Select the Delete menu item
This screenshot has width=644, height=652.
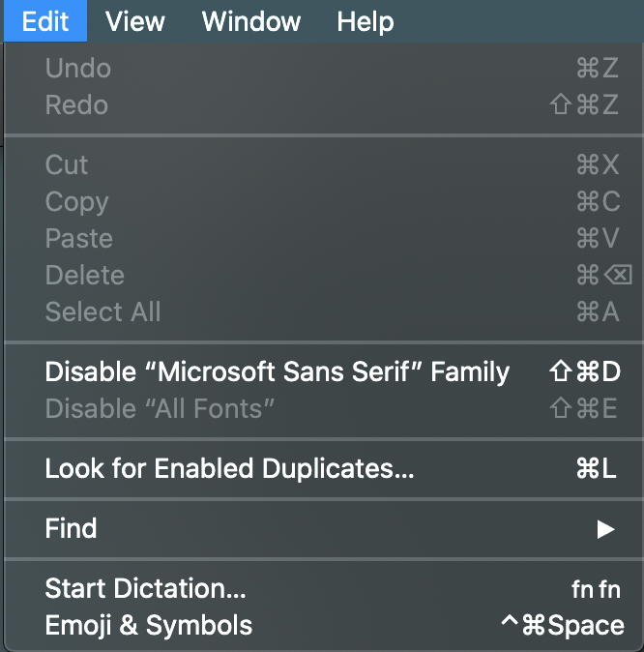[324, 275]
